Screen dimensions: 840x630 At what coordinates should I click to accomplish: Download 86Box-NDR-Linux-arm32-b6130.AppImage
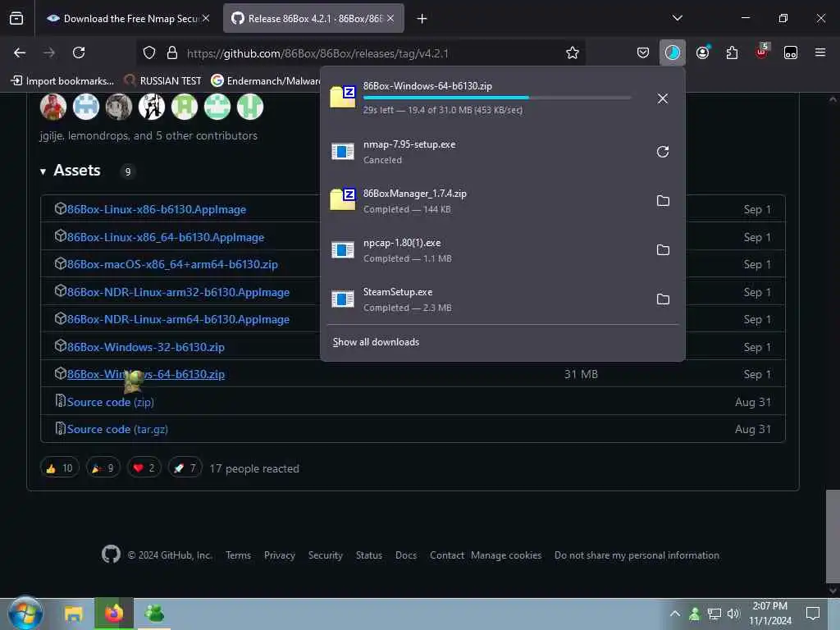(x=178, y=293)
